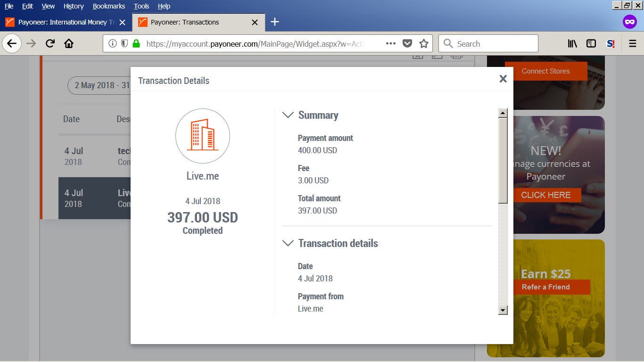
Task: Click the private browsing mask icon
Action: point(630,22)
